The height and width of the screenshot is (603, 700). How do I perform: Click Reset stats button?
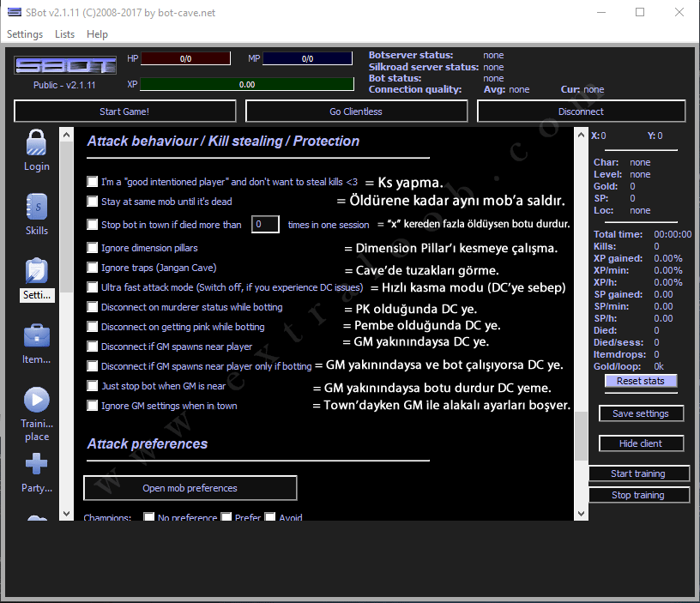pyautogui.click(x=641, y=381)
